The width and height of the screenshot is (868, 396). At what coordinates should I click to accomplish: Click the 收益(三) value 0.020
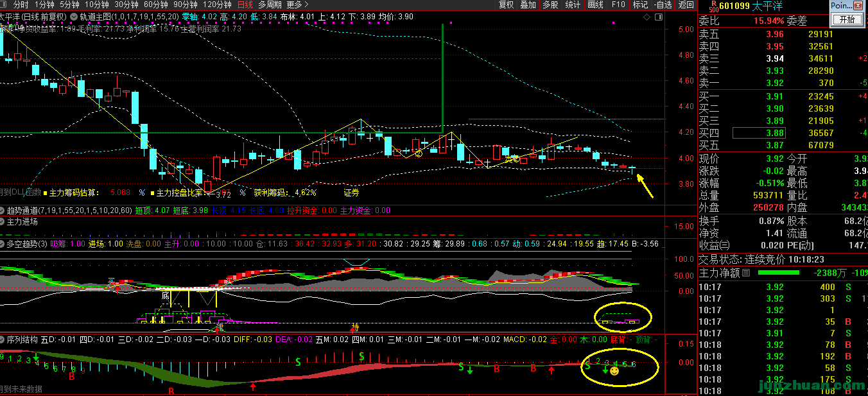(774, 245)
